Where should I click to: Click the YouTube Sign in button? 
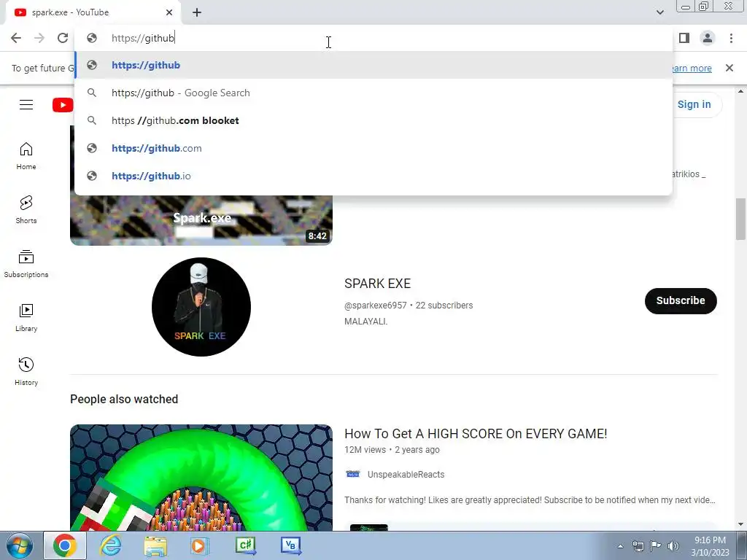(x=694, y=104)
